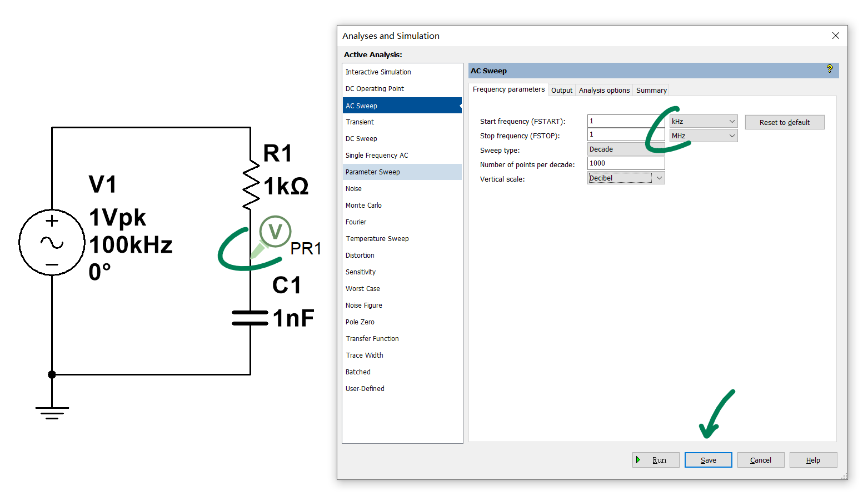
Task: Click Reset to default button
Action: point(784,123)
